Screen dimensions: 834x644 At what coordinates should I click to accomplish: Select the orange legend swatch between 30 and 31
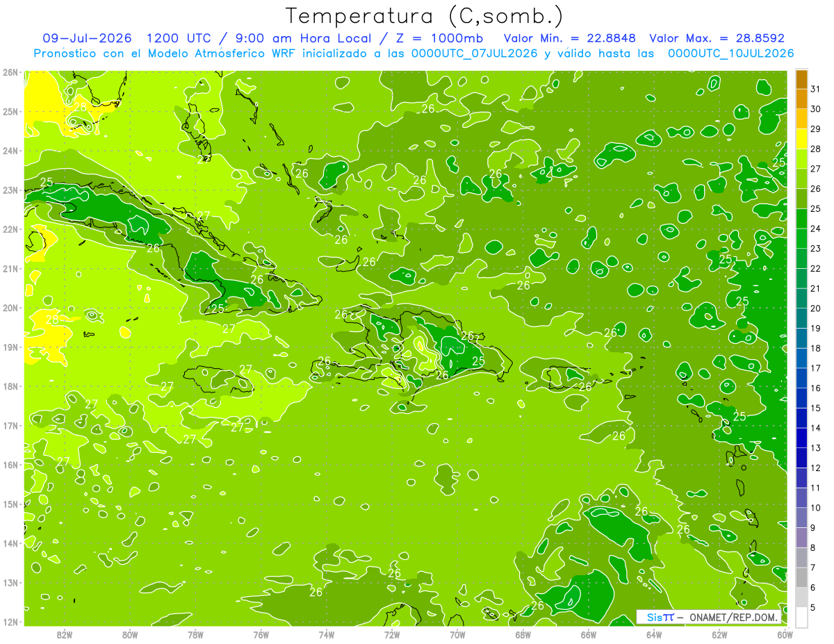pyautogui.click(x=801, y=99)
